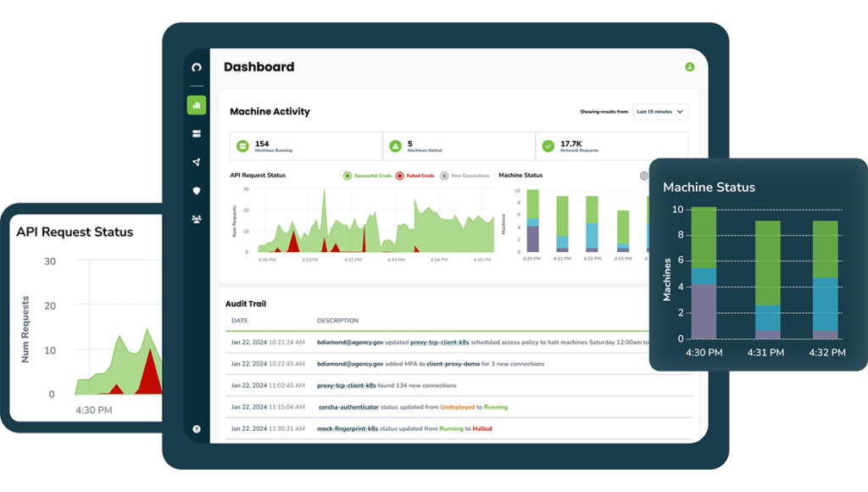Open the Last 15 minutes dropdown
This screenshot has width=868, height=492.
pyautogui.click(x=660, y=111)
